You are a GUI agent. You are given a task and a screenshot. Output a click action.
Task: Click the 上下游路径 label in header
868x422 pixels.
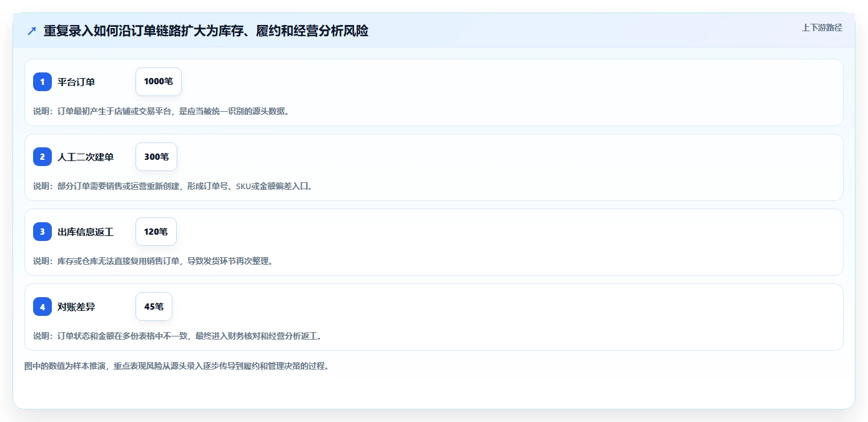tap(822, 27)
